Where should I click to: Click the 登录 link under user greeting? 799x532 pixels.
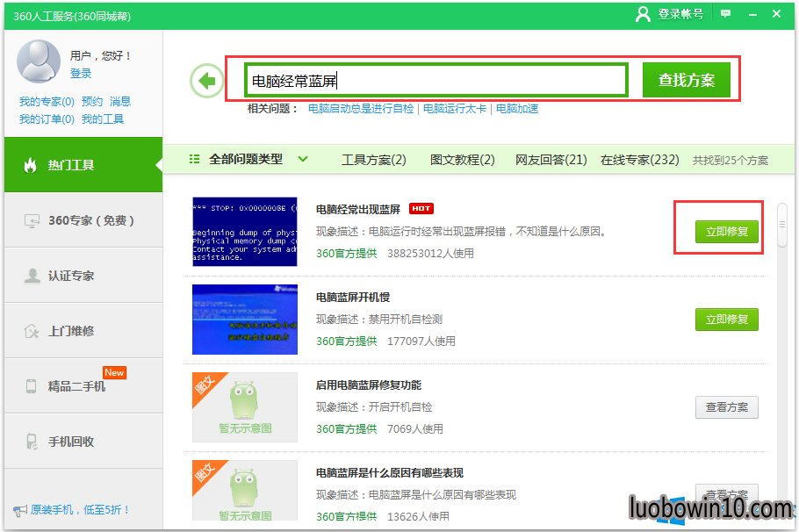pos(81,74)
